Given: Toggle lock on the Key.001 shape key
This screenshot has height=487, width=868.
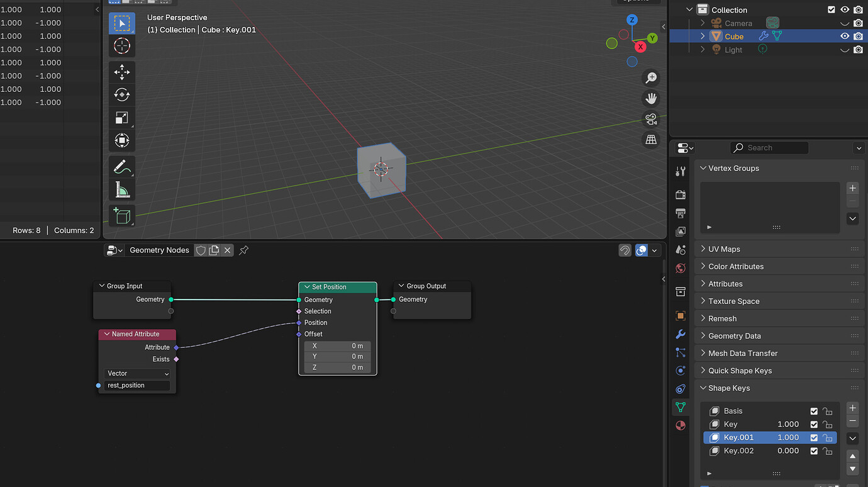Looking at the screenshot, I should tap(828, 438).
